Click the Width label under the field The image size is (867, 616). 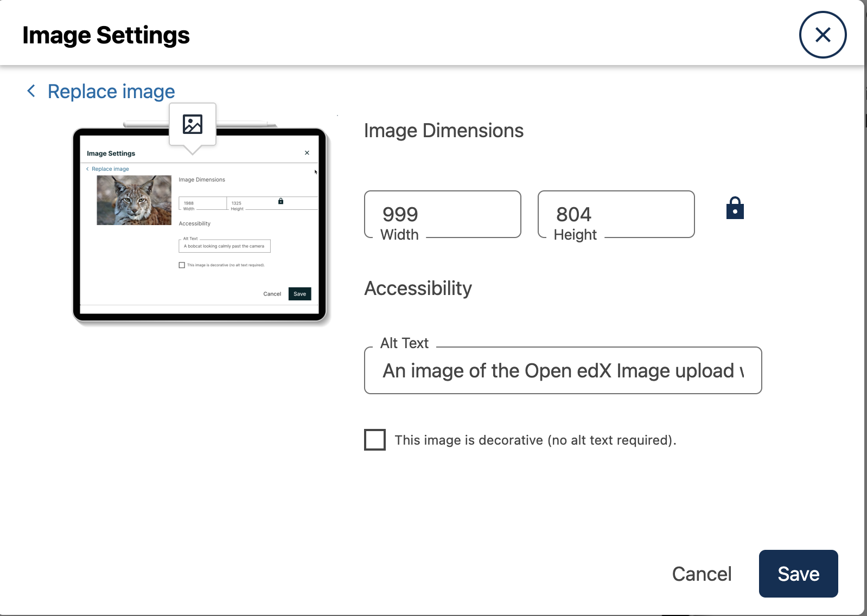399,235
